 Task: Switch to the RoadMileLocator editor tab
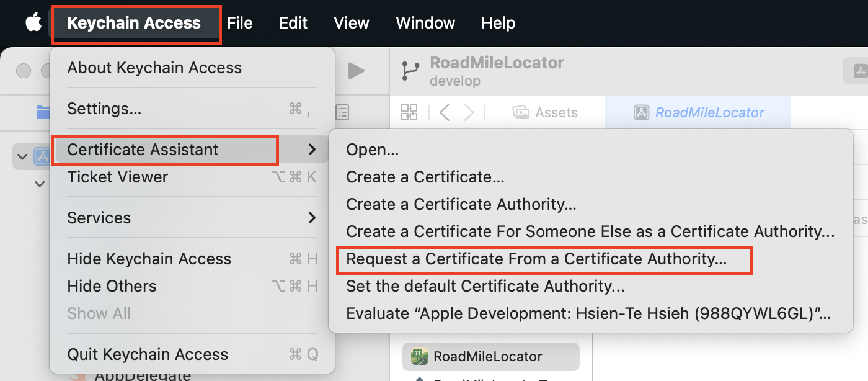tap(699, 112)
